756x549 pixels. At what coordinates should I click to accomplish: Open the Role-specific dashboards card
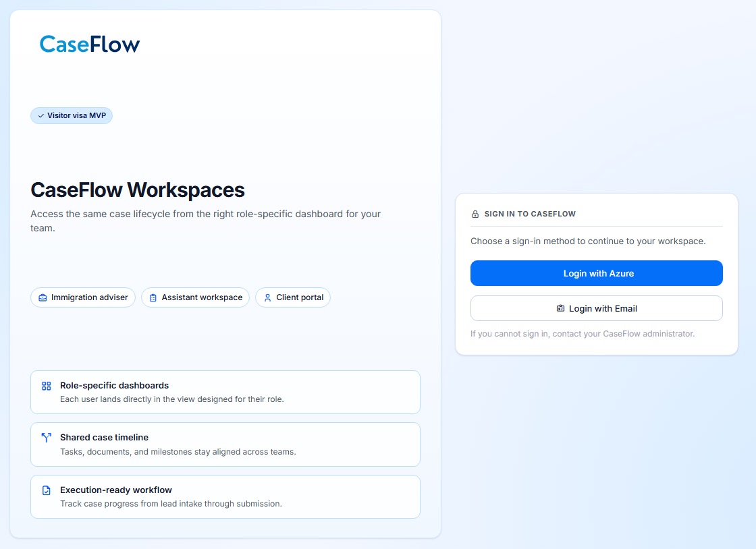click(225, 392)
